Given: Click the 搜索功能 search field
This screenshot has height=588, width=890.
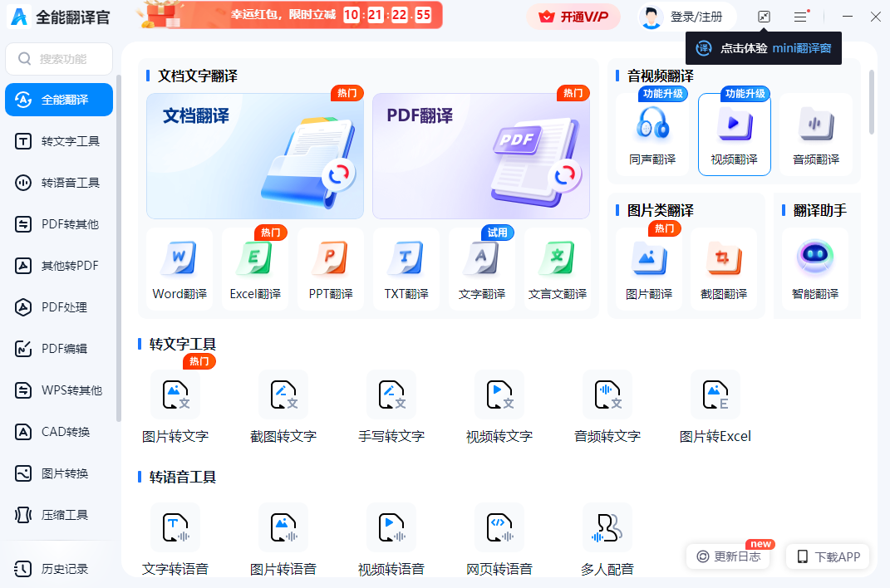Looking at the screenshot, I should [58, 58].
